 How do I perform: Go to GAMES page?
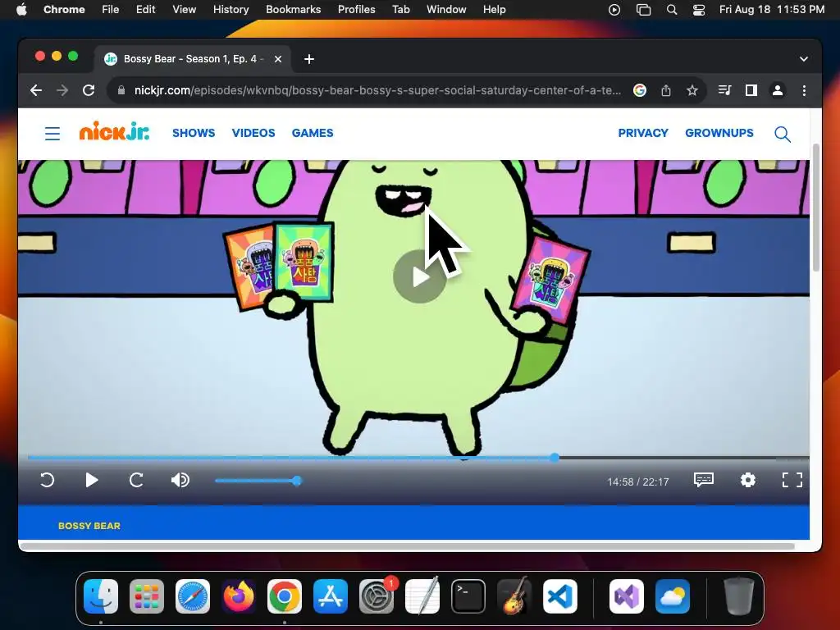pyautogui.click(x=313, y=133)
